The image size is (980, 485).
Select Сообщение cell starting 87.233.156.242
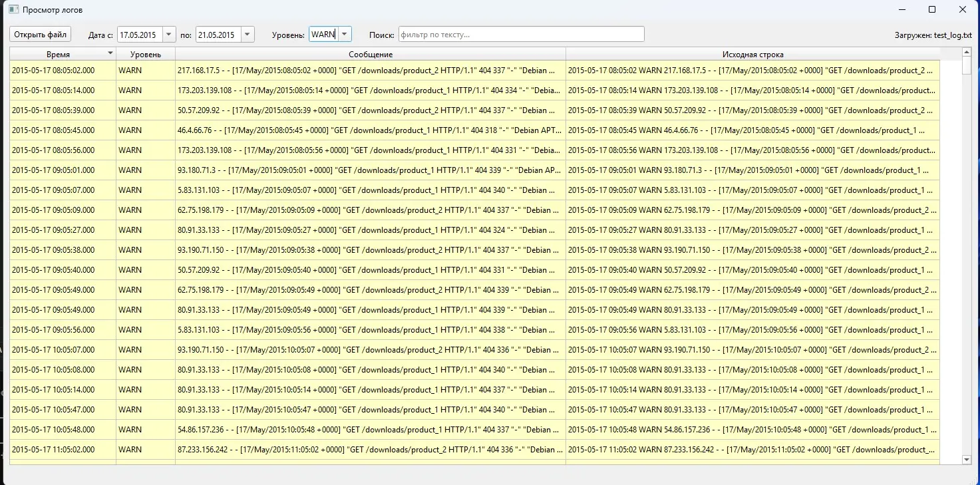371,450
